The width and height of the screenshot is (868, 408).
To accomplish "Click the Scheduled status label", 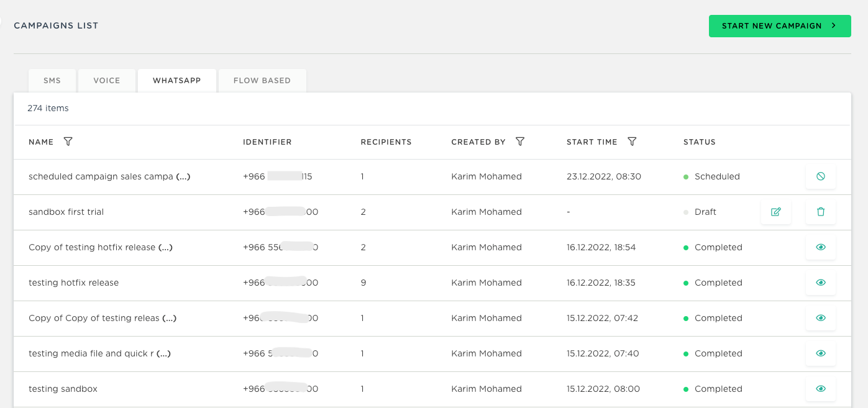I will coord(717,176).
